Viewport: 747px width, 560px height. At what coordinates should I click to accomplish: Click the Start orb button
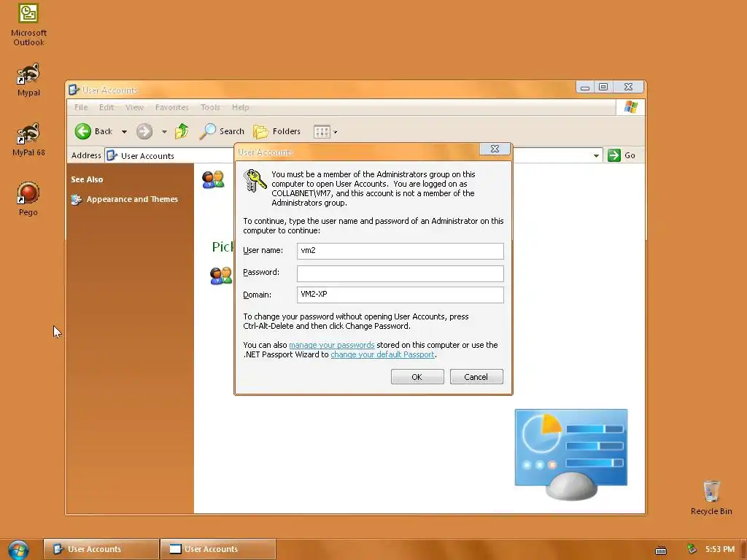18,550
